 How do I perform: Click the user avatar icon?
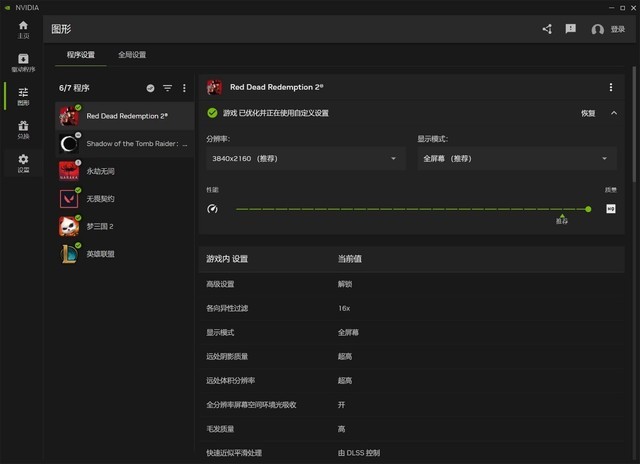click(598, 29)
